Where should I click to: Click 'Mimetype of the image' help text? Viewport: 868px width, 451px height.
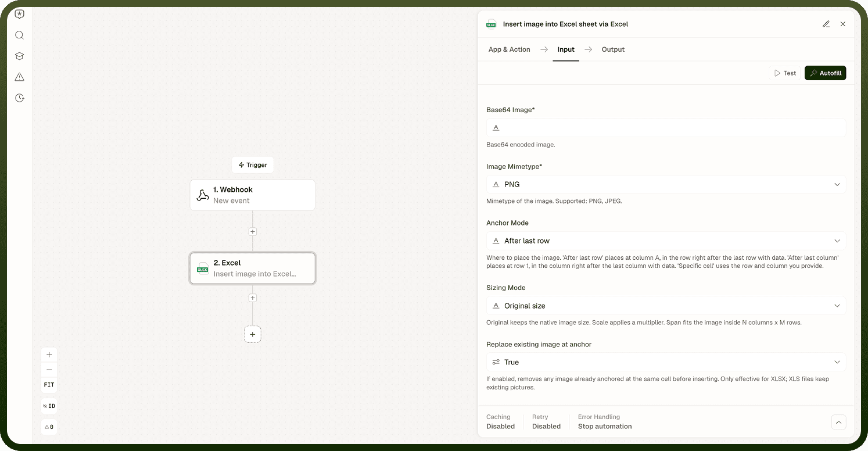(x=554, y=201)
